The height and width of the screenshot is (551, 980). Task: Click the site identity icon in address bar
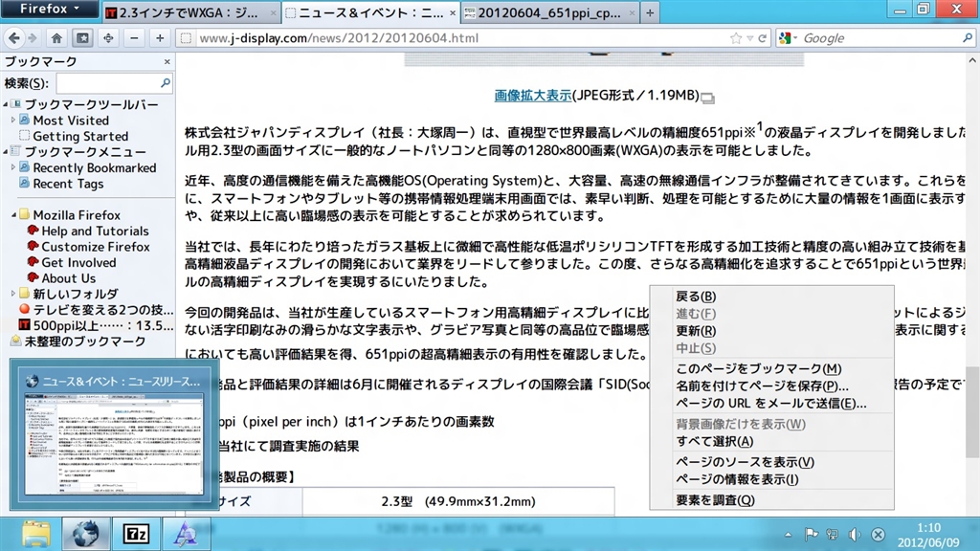(186, 38)
